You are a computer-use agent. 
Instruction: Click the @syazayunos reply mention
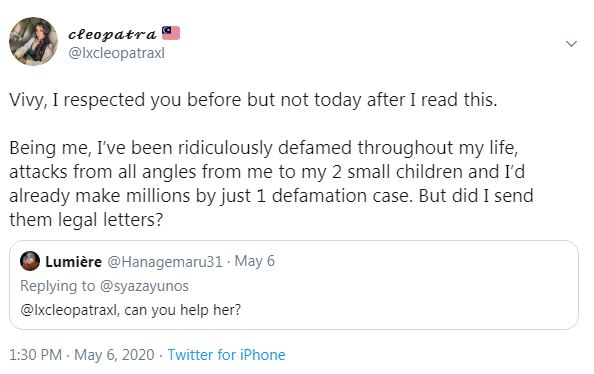coord(144,286)
